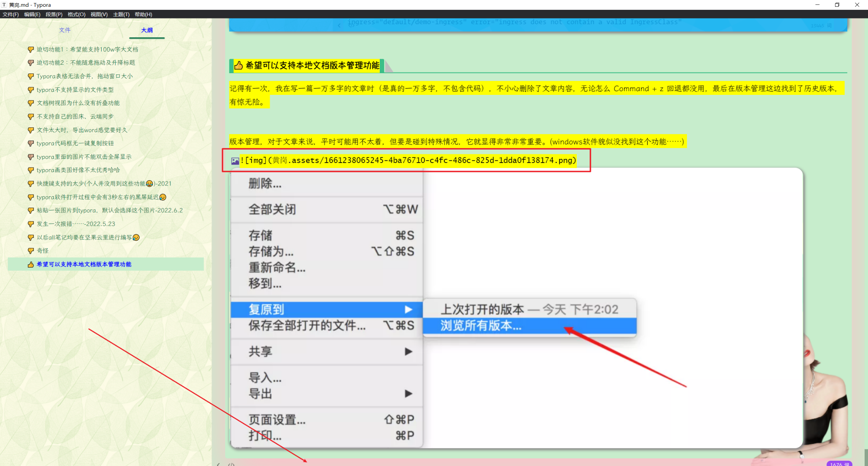Image resolution: width=868 pixels, height=466 pixels.
Task: Select outline row 发生一次报错……-2022.5.23
Action: coord(76,224)
